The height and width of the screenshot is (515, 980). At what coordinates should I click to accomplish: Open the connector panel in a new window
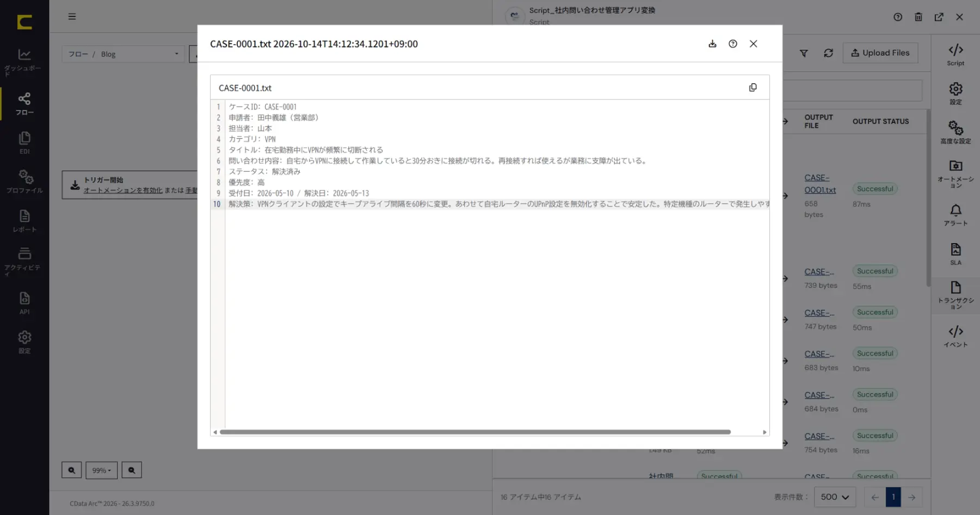coord(939,17)
